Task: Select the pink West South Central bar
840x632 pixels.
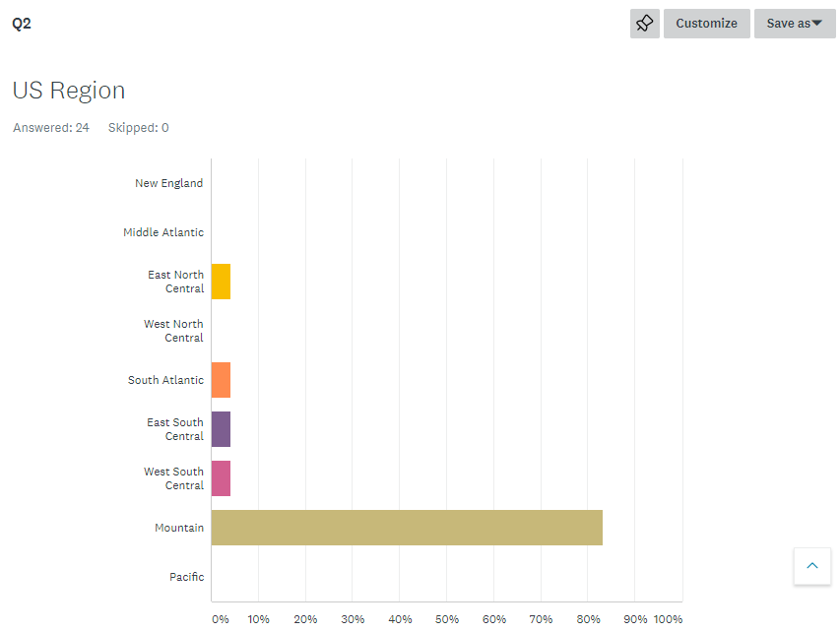Action: click(x=221, y=478)
